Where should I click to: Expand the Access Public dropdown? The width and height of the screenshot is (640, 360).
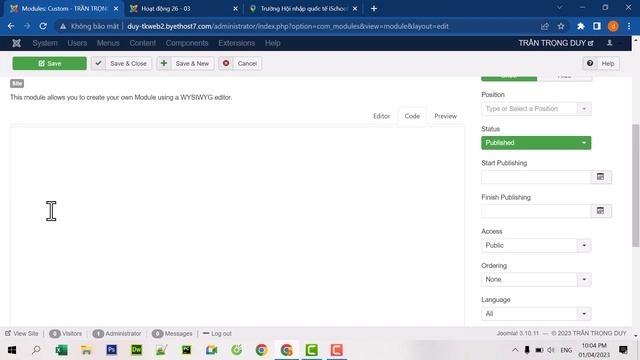536,245
